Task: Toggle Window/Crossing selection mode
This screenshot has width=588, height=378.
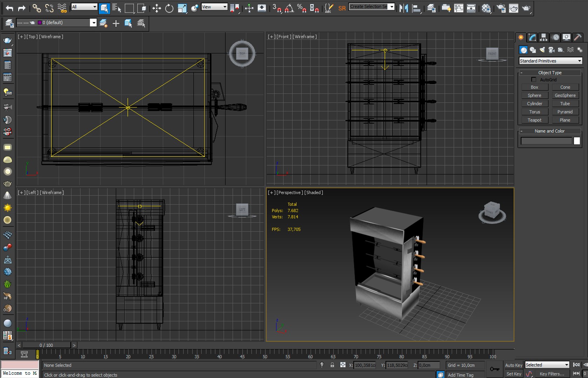Action: [142, 8]
